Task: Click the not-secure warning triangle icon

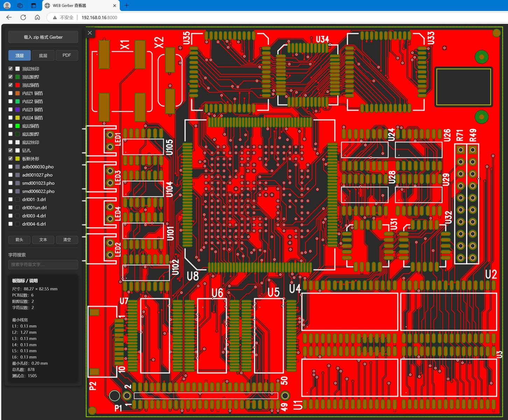Action: point(55,17)
